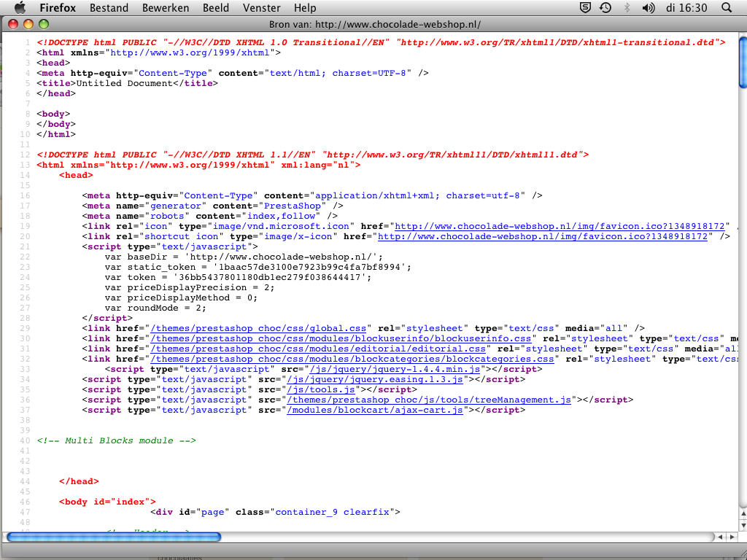
Task: Click the window title Bron van chocolade-webshop.nl
Action: coord(375,24)
